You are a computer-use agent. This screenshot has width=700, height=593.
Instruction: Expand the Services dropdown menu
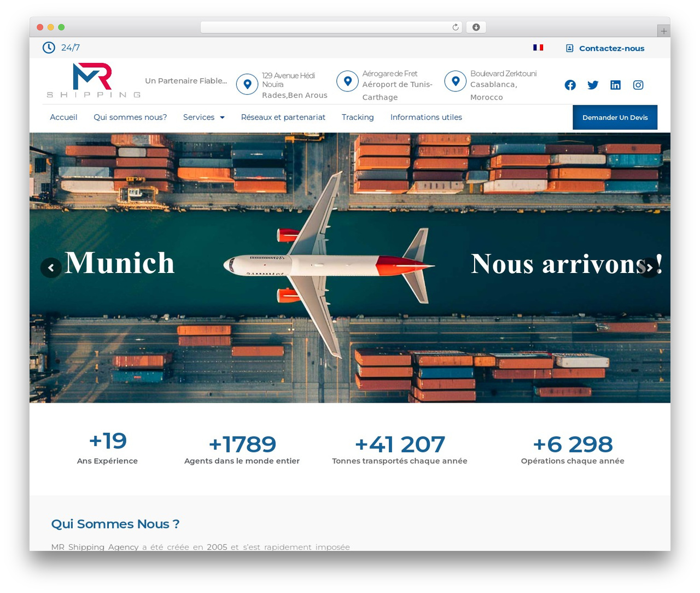204,117
